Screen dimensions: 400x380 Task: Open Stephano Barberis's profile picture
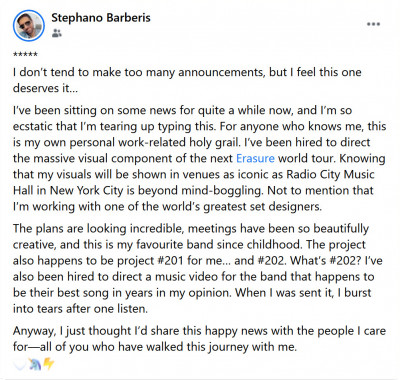coord(29,25)
